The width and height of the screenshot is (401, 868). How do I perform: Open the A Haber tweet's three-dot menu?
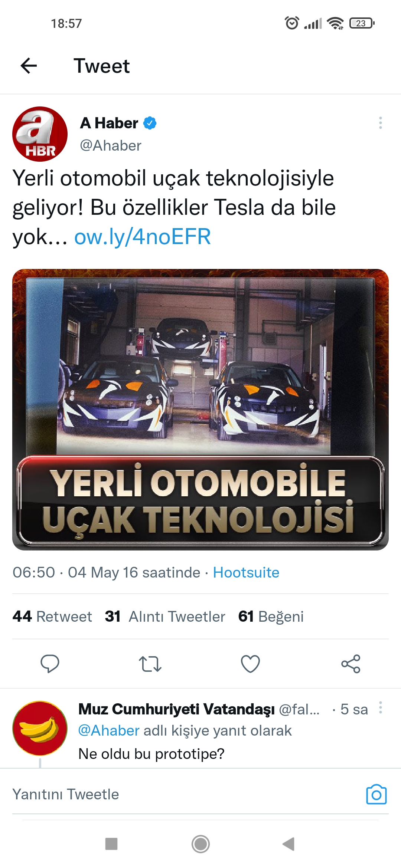click(380, 123)
